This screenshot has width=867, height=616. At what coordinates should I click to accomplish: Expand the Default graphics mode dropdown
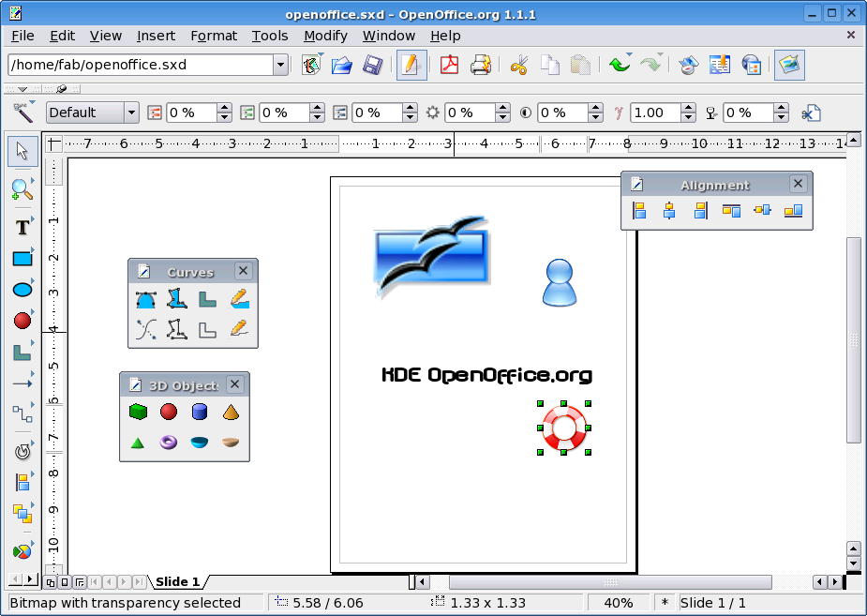[131, 113]
